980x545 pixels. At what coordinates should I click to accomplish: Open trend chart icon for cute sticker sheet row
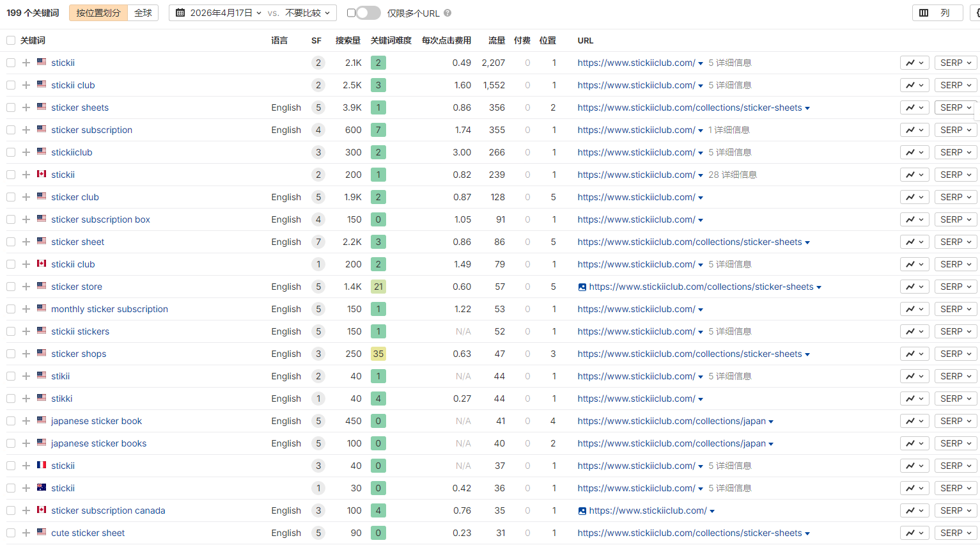pos(914,533)
